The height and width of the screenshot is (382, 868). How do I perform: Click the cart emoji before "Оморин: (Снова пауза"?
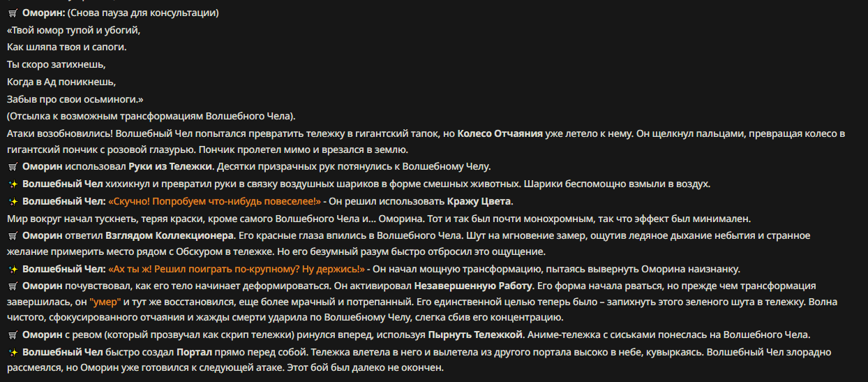click(x=13, y=14)
